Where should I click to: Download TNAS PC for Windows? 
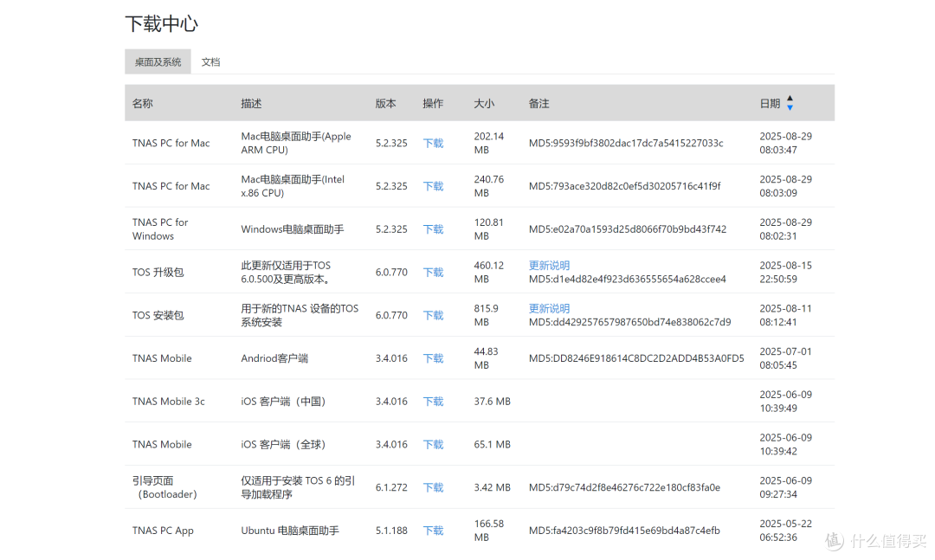coord(434,229)
